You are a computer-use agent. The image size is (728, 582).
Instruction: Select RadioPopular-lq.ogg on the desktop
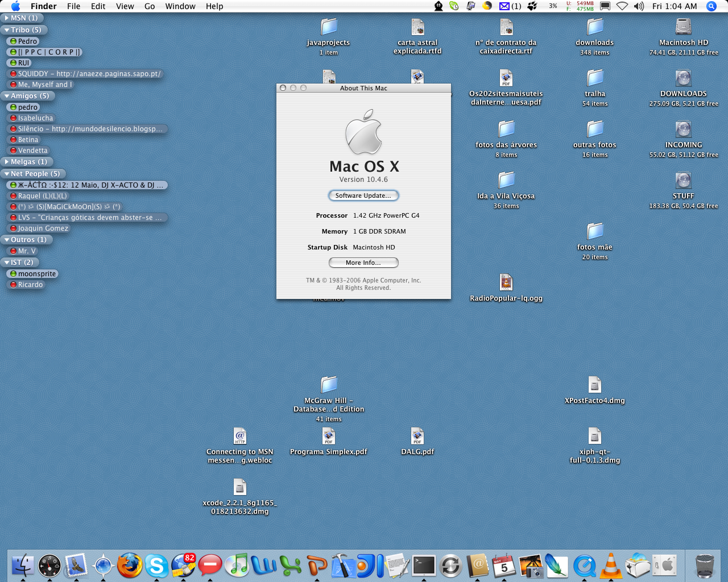click(x=506, y=282)
